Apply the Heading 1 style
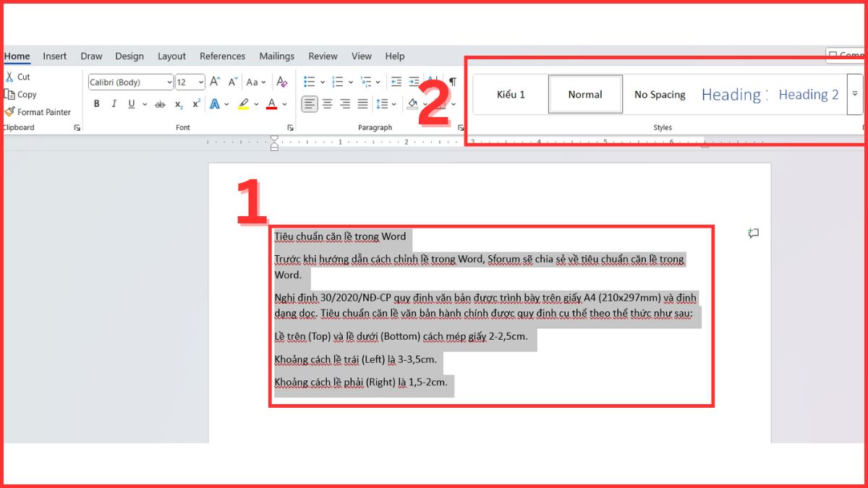This screenshot has width=868, height=488. pos(733,94)
